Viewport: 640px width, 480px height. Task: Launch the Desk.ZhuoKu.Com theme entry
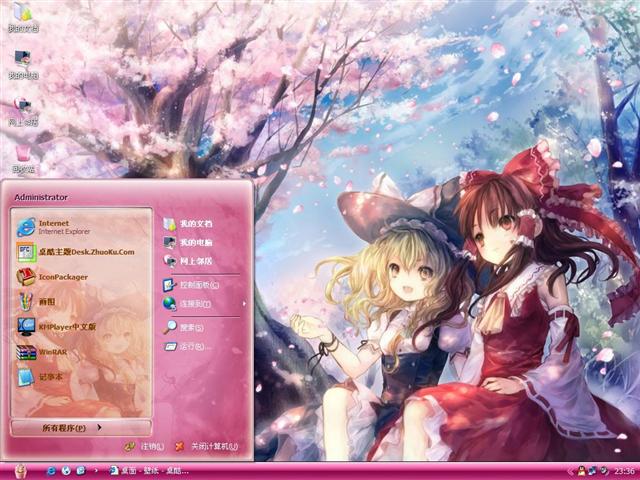click(x=82, y=252)
